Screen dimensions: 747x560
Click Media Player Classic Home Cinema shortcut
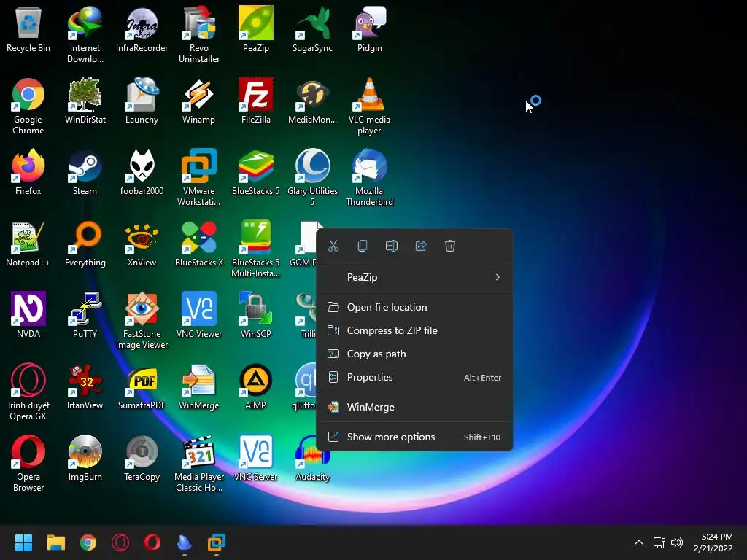[x=198, y=463]
